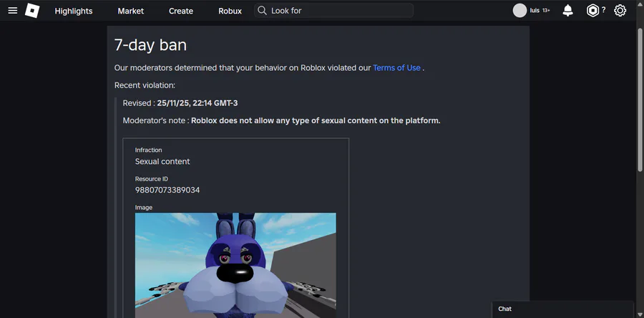The height and width of the screenshot is (318, 644).
Task: Open the Robux balance hexagon icon
Action: pyautogui.click(x=592, y=11)
